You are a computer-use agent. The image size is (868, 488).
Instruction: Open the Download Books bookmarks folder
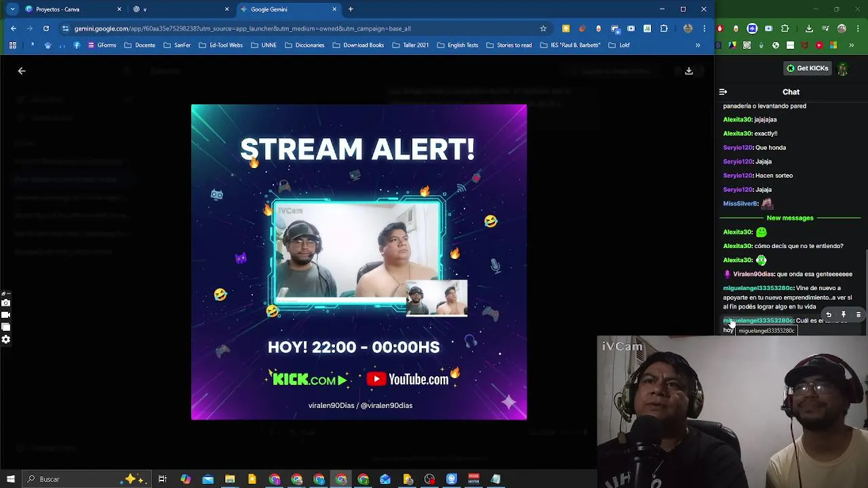(358, 45)
